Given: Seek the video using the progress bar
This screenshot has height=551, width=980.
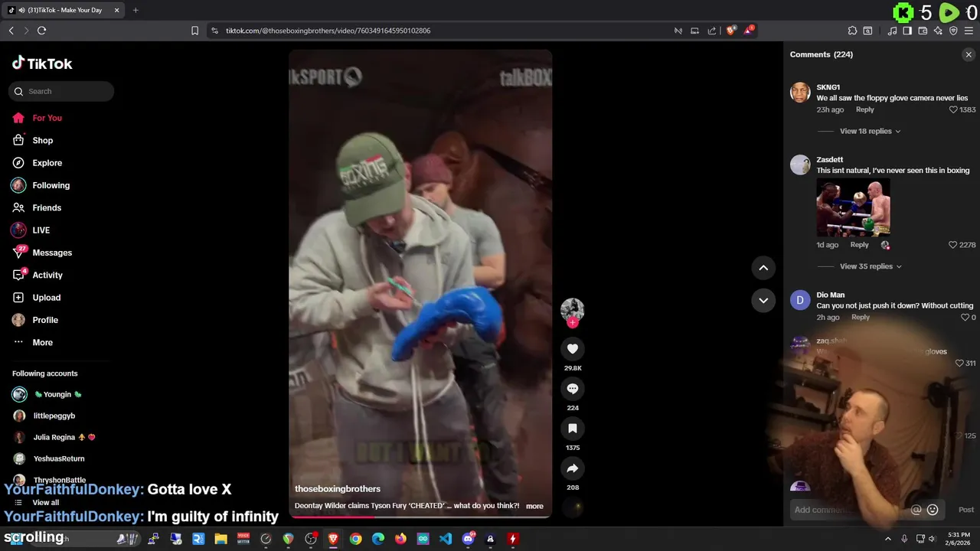Looking at the screenshot, I should tap(420, 517).
